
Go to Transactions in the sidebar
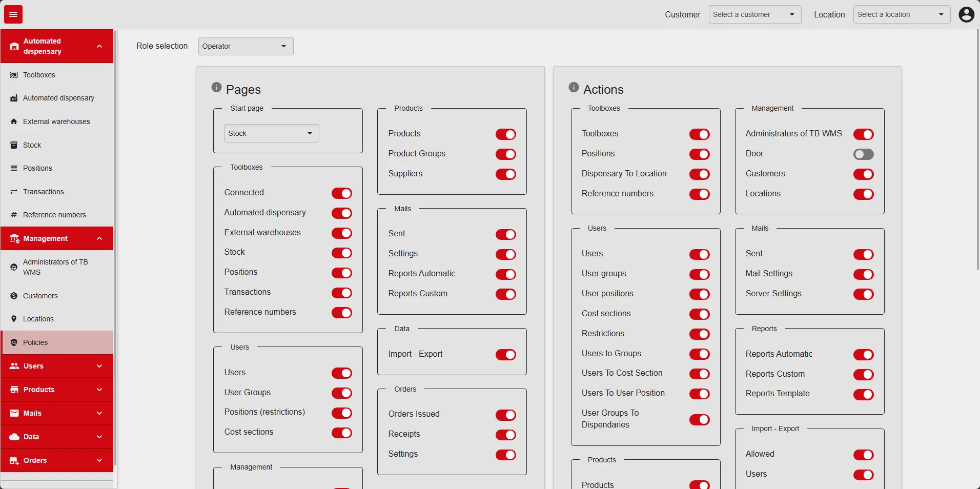tap(44, 192)
